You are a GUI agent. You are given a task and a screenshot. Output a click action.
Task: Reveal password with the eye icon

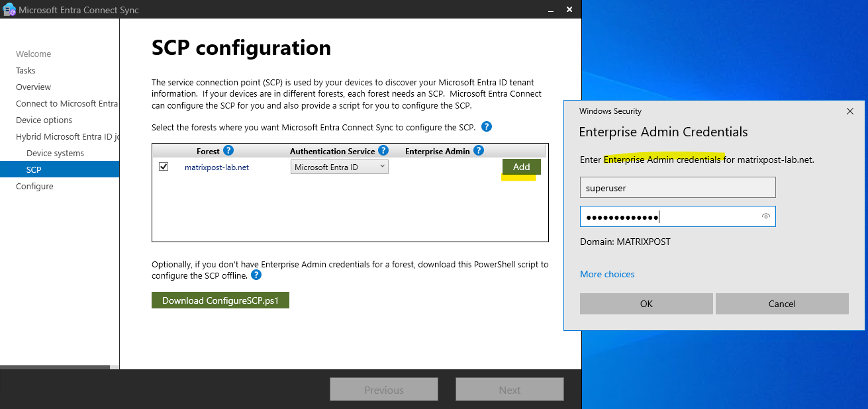pyautogui.click(x=766, y=216)
